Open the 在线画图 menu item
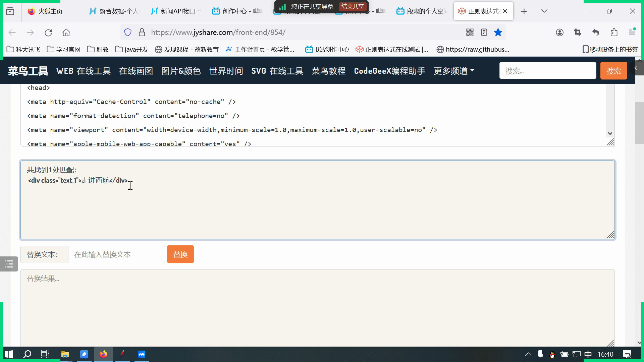 pyautogui.click(x=136, y=71)
